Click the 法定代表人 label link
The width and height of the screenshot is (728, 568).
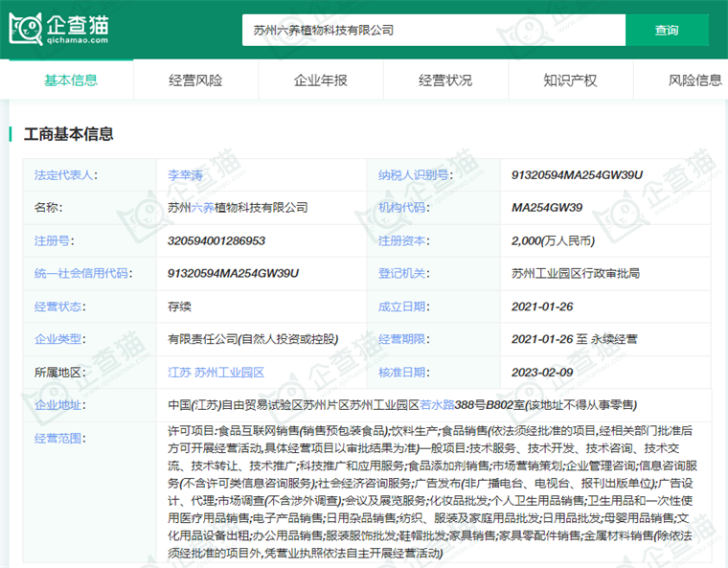coord(63,175)
